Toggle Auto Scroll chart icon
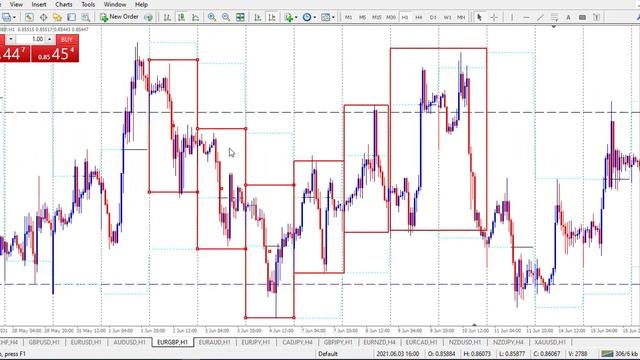Screen dimensions: 640x360 (258, 17)
